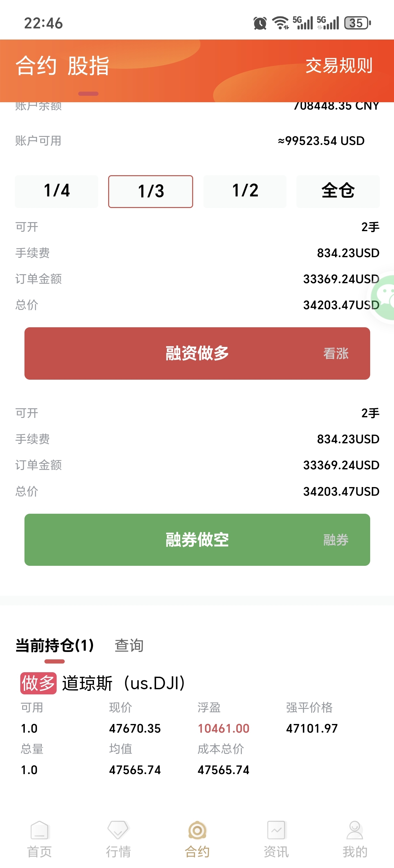
Task: Open the Mine (我的) profile icon
Action: point(354,830)
